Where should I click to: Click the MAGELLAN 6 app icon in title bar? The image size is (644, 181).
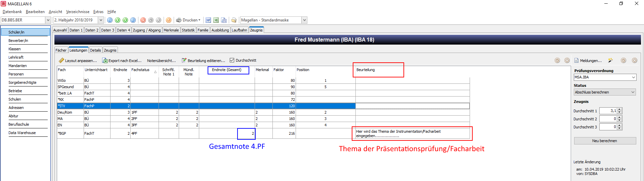coord(3,4)
